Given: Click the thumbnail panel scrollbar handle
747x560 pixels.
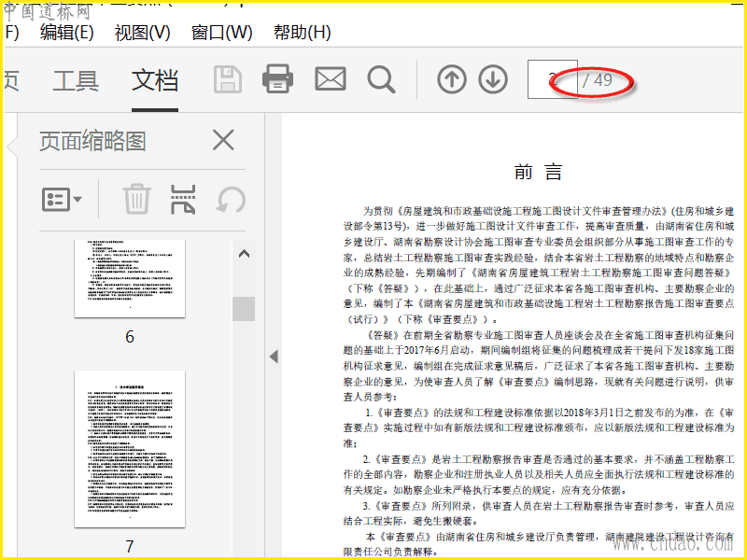Looking at the screenshot, I should point(244,309).
